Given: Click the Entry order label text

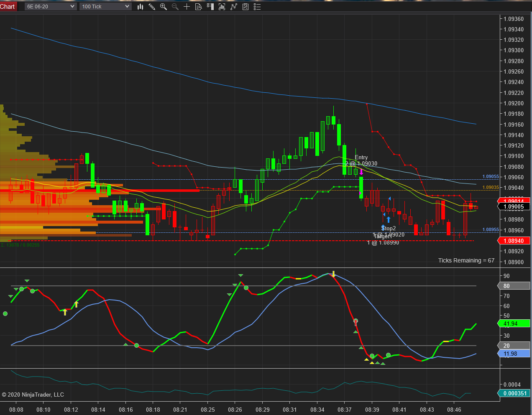Looking at the screenshot, I should (x=361, y=158).
